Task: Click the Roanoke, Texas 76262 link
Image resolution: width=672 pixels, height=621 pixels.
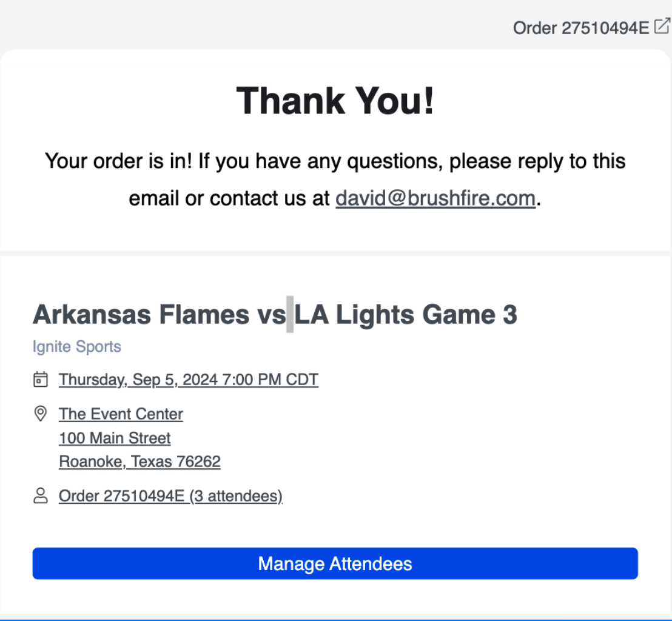Action: click(x=139, y=462)
